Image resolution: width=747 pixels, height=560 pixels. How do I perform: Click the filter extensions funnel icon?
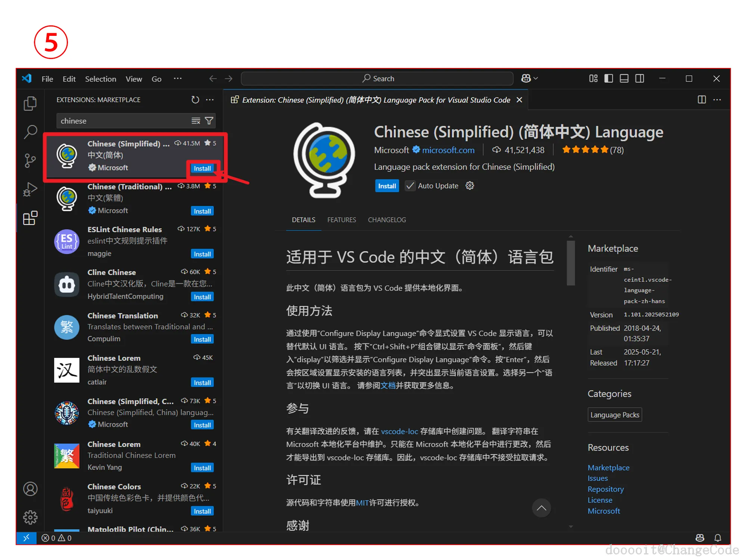(x=209, y=121)
